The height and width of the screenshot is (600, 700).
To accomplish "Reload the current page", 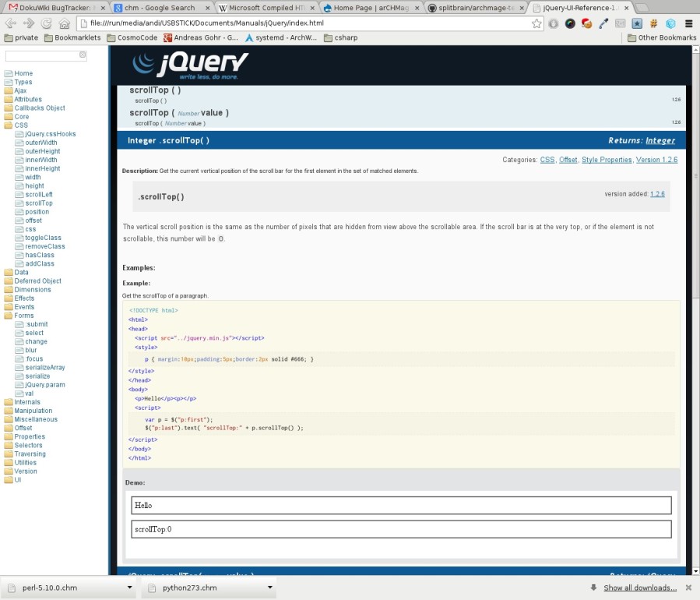I will (47, 23).
